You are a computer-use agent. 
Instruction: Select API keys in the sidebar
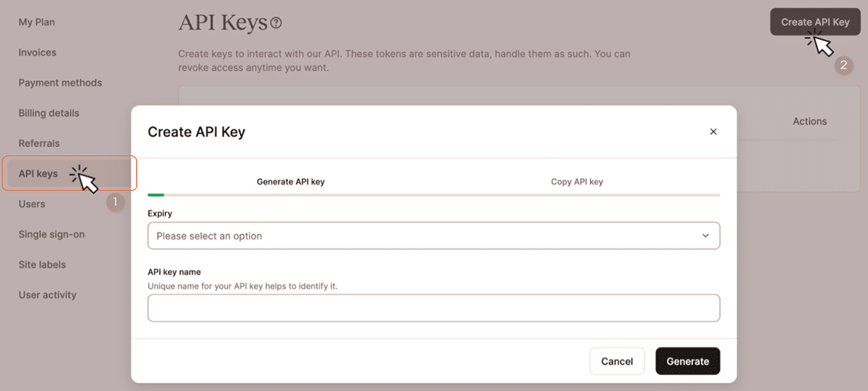pos(69,174)
